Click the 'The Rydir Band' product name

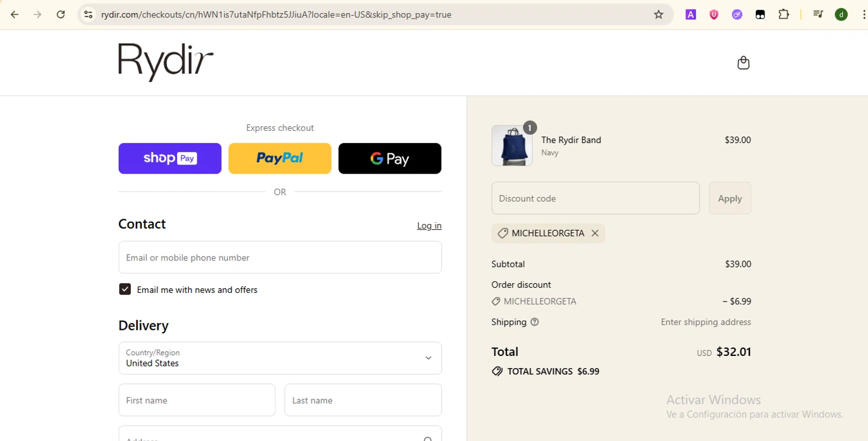571,140
